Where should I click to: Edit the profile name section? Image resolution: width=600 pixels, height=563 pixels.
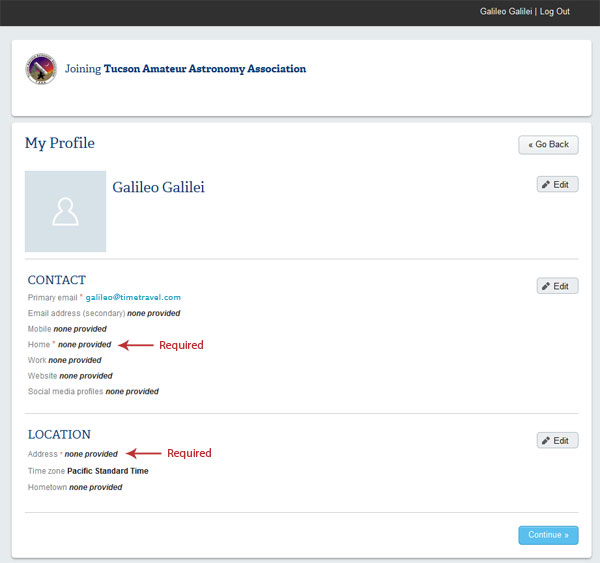(x=558, y=184)
